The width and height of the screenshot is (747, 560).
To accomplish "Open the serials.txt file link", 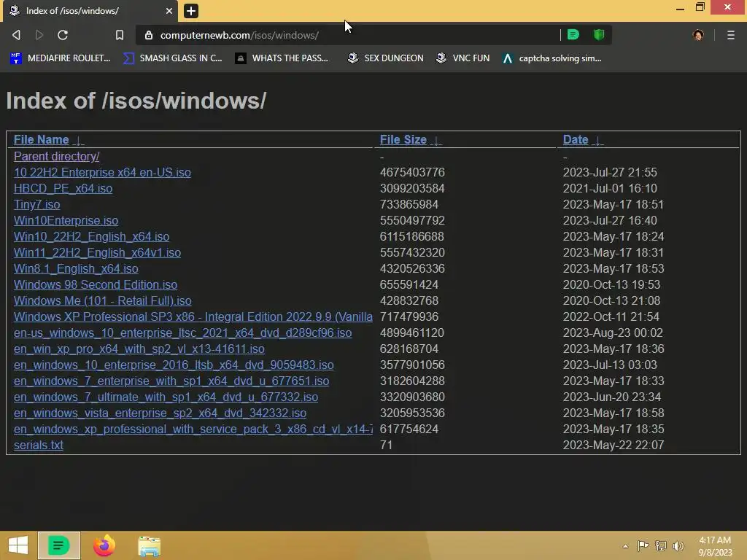I will pos(39,446).
